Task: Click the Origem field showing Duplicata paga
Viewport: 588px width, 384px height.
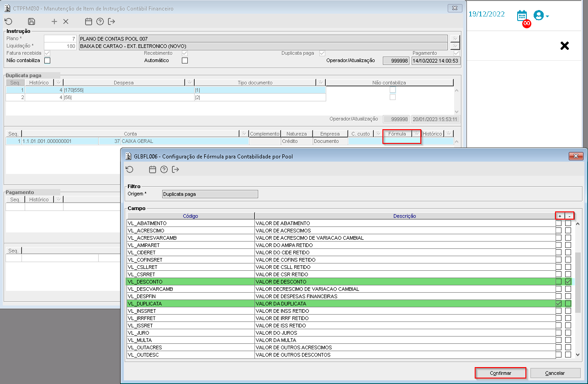Action: pyautogui.click(x=210, y=194)
